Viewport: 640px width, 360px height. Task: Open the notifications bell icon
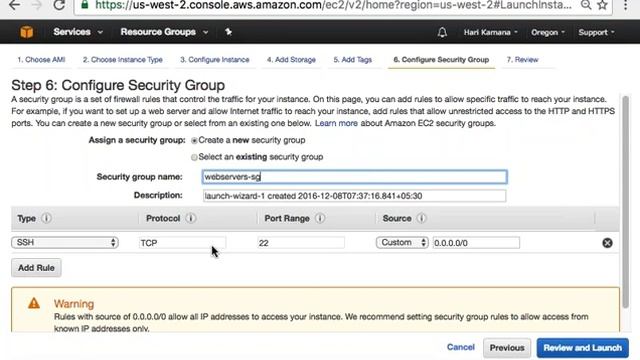click(442, 32)
